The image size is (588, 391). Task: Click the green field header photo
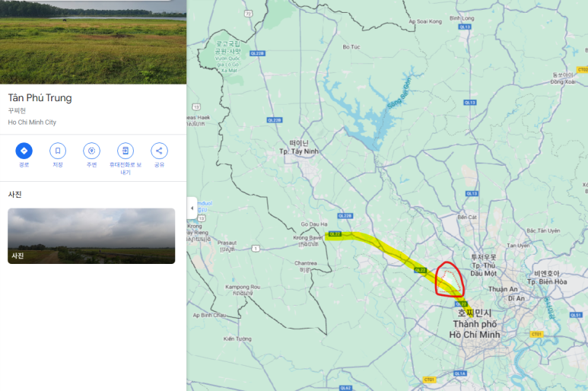point(93,42)
